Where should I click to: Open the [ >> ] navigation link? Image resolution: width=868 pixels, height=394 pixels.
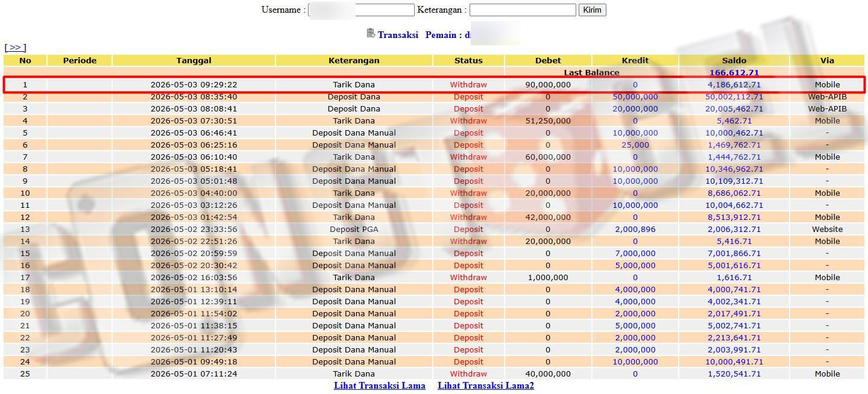pyautogui.click(x=15, y=48)
